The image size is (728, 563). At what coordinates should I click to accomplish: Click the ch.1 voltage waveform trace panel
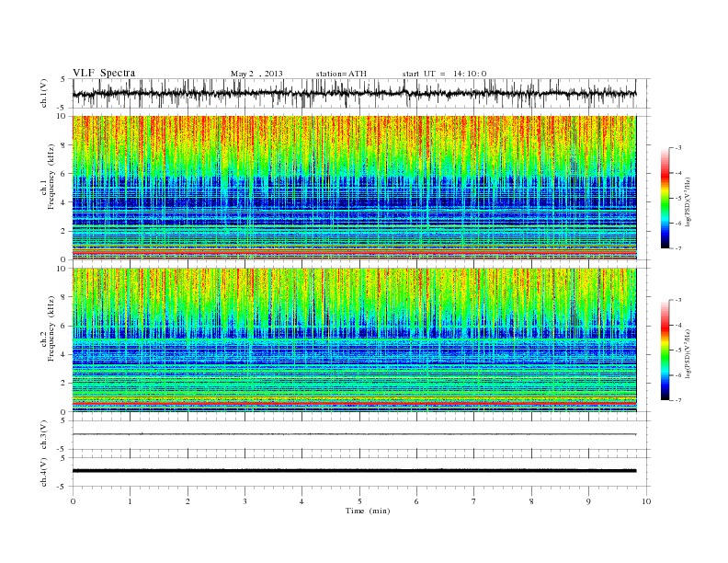tap(361, 93)
